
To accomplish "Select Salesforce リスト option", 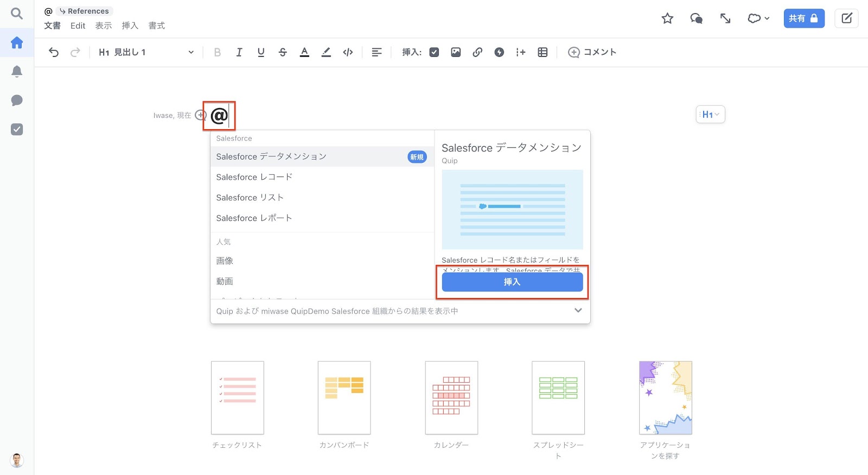I will click(322, 198).
